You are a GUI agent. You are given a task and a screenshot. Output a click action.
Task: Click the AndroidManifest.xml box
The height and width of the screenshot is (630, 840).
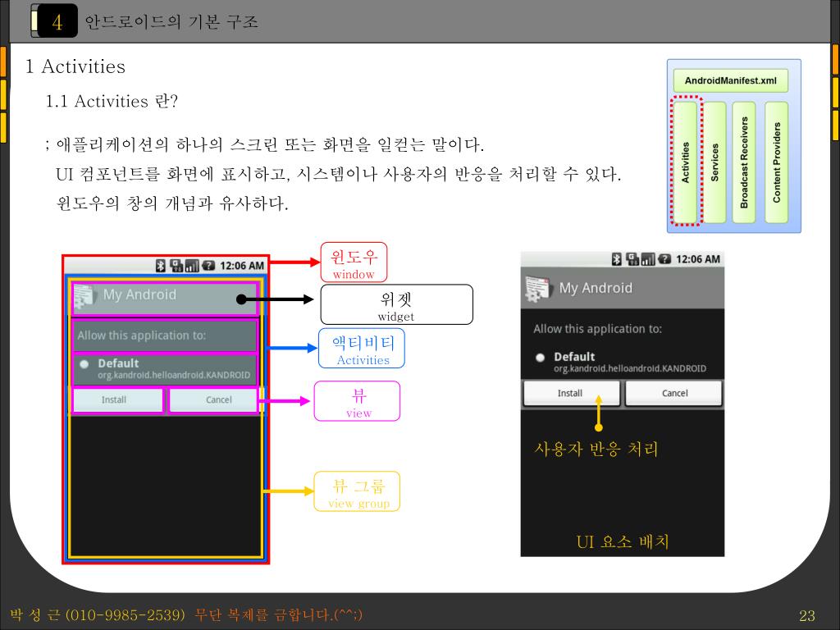731,81
